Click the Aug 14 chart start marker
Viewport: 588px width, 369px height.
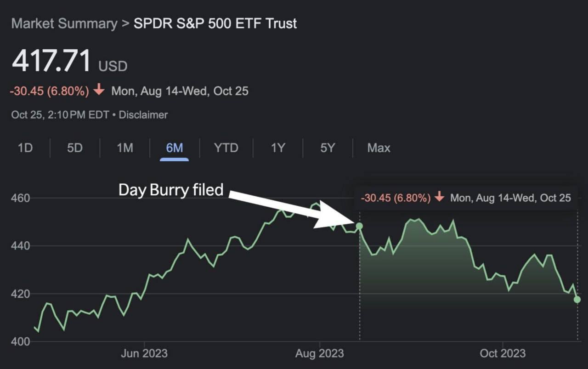click(x=359, y=226)
